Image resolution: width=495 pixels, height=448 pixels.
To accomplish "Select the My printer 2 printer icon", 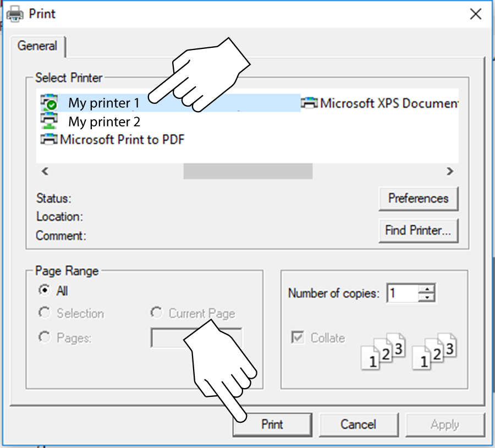I will 48,121.
